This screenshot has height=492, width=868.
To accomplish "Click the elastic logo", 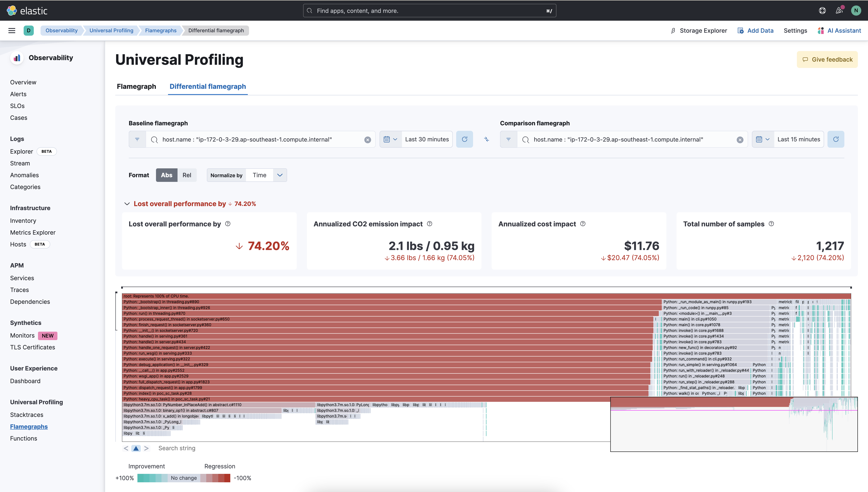I will (x=27, y=11).
